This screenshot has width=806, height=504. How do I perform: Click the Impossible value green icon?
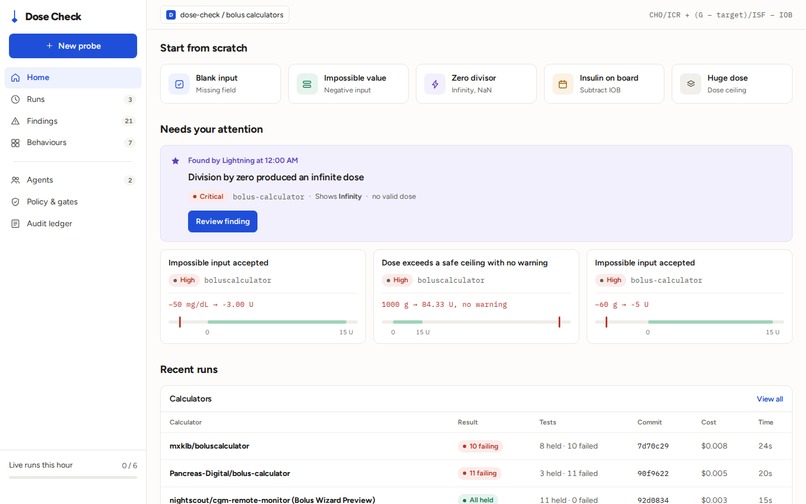tap(307, 84)
